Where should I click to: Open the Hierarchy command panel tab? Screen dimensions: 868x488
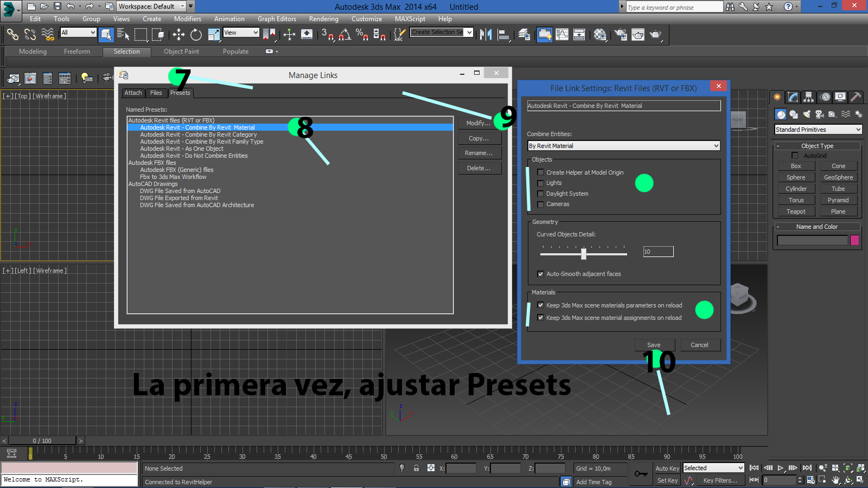click(809, 97)
